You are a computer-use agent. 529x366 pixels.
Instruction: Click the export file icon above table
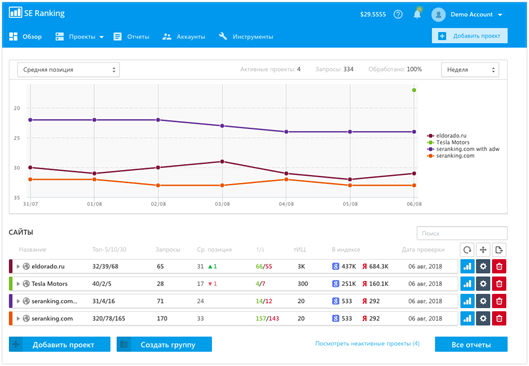pos(499,250)
